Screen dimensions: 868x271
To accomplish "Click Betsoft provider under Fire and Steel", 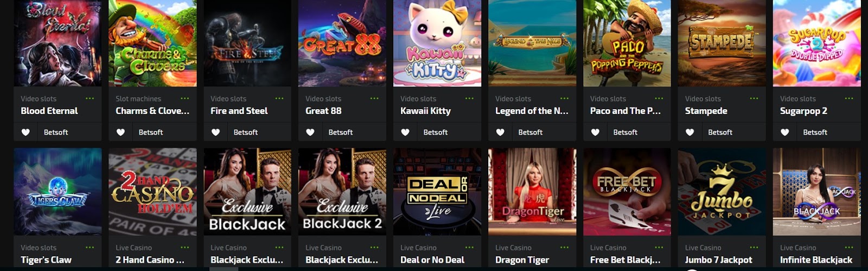I will [x=246, y=132].
